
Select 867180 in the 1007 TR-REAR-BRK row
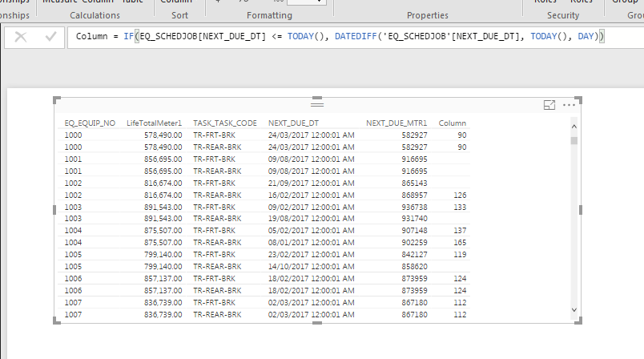[x=414, y=315]
